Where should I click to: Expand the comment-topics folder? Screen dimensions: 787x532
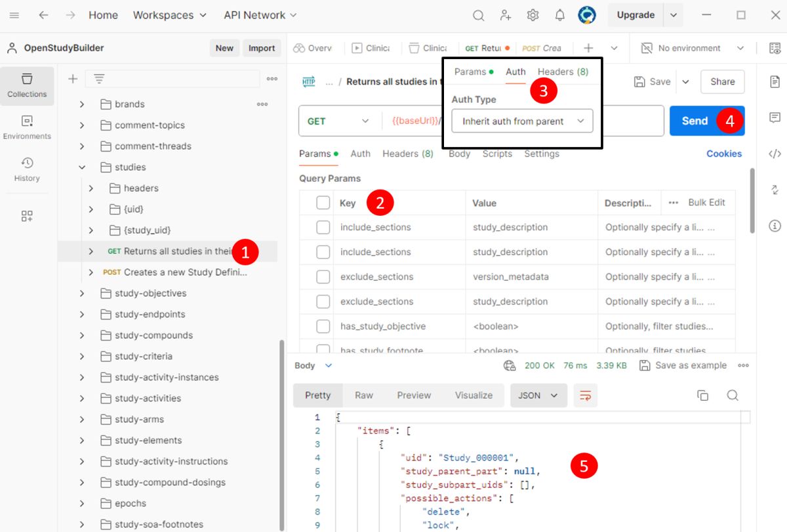[82, 125]
